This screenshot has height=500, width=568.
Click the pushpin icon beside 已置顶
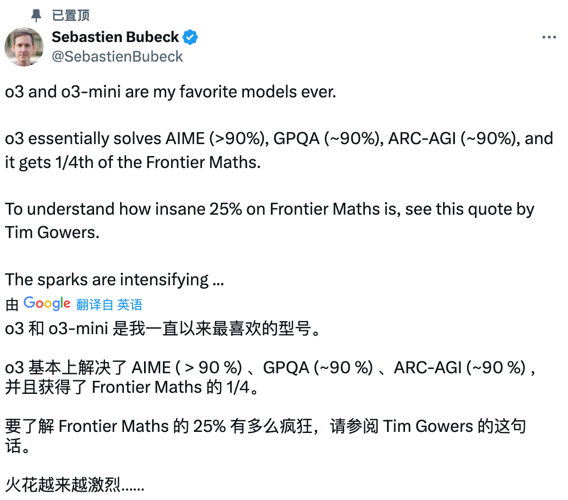[36, 16]
